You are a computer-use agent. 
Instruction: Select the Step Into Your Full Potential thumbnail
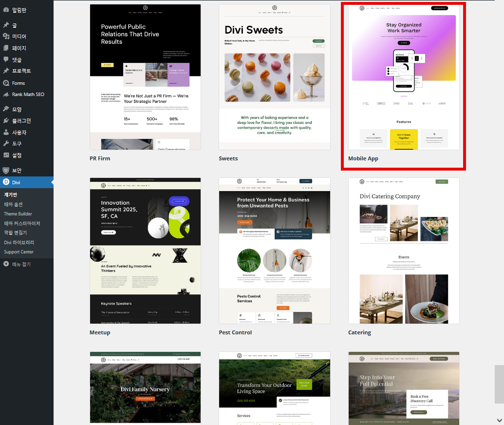point(404,388)
